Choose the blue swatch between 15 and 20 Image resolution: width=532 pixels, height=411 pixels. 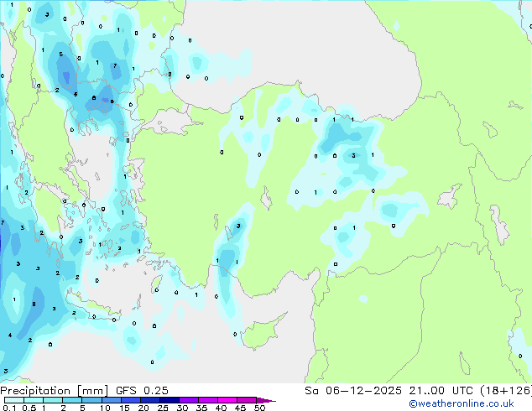coord(130,400)
